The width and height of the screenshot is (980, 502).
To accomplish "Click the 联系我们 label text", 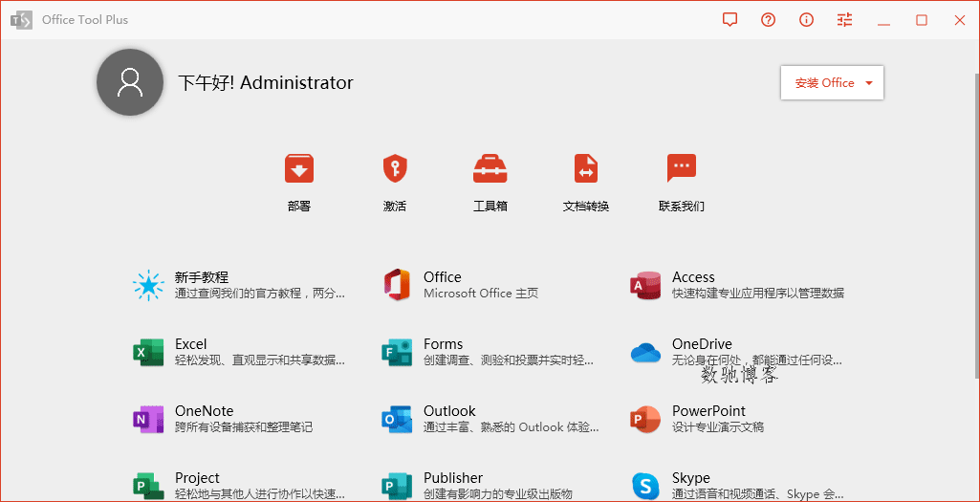I will (x=682, y=207).
